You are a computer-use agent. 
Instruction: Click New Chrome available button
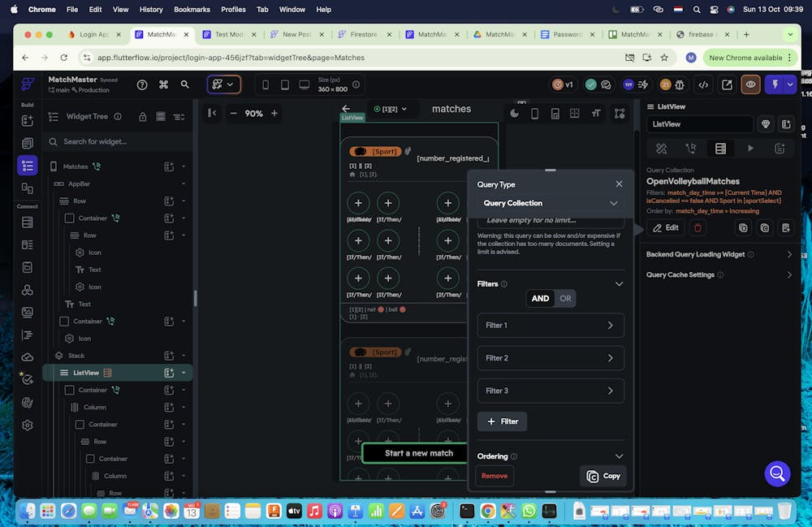(x=749, y=58)
